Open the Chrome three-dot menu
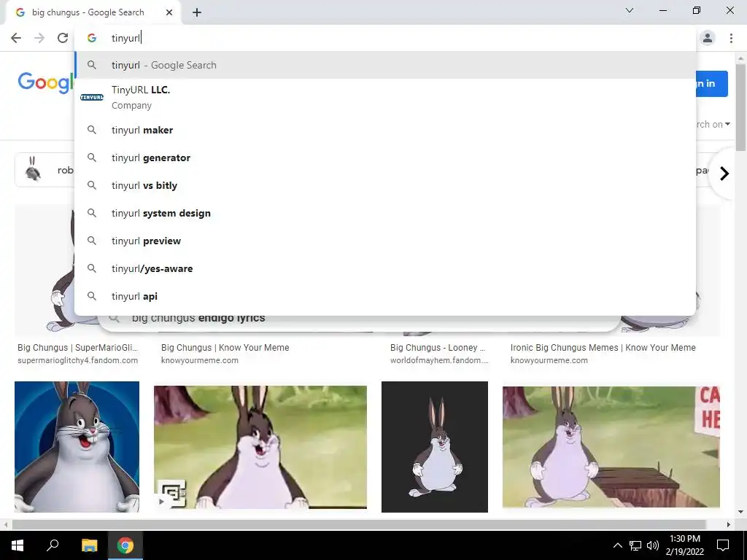 tap(731, 38)
